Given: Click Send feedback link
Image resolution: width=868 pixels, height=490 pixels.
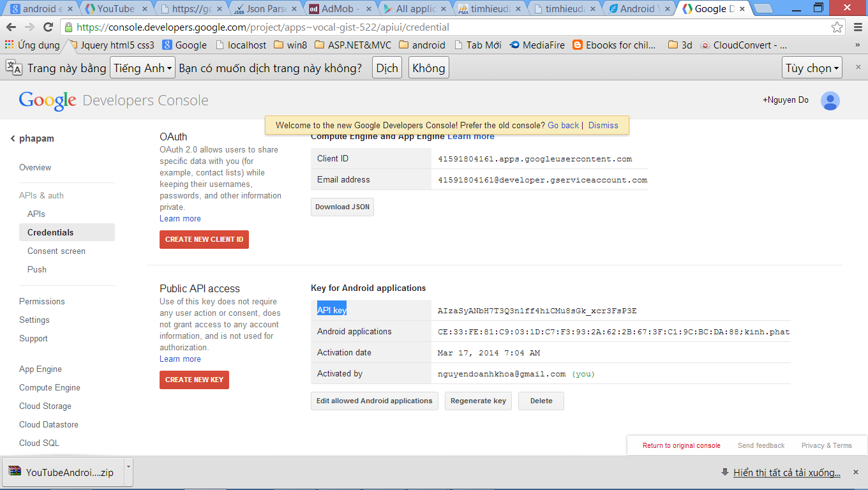Looking at the screenshot, I should coord(761,445).
